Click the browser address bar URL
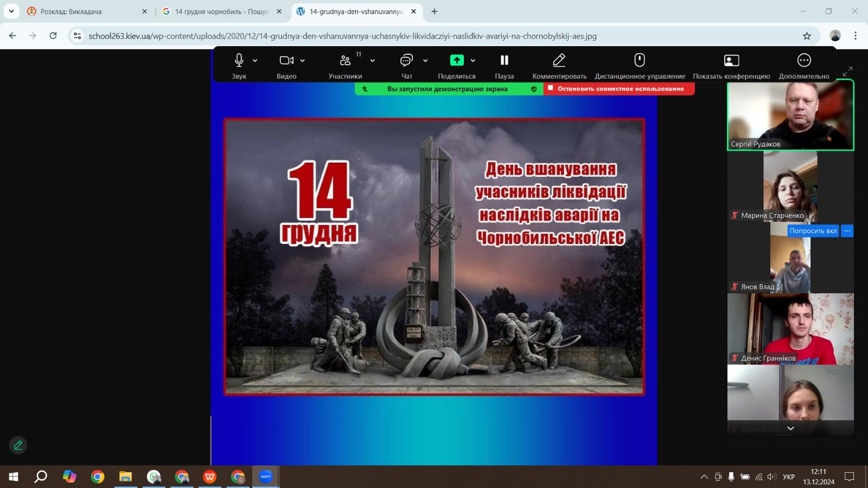Image resolution: width=868 pixels, height=488 pixels. click(342, 36)
